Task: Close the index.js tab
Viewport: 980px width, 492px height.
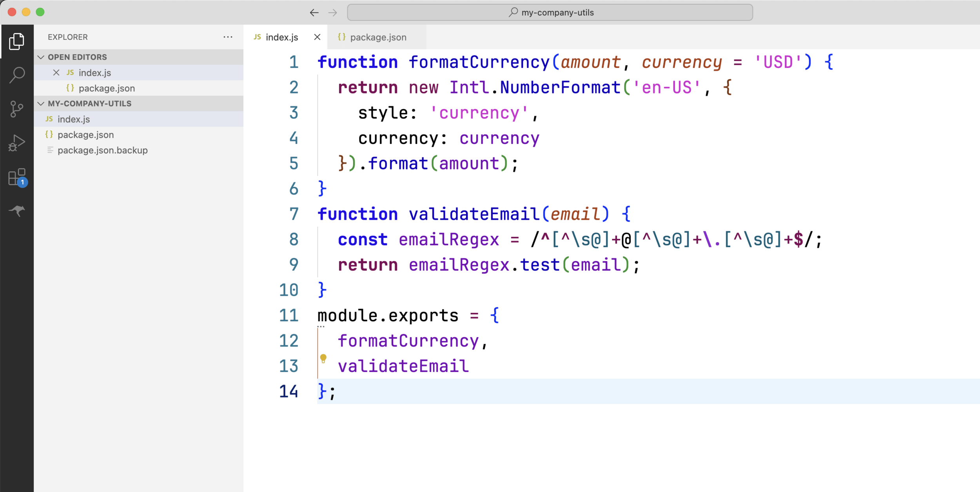Action: [317, 37]
